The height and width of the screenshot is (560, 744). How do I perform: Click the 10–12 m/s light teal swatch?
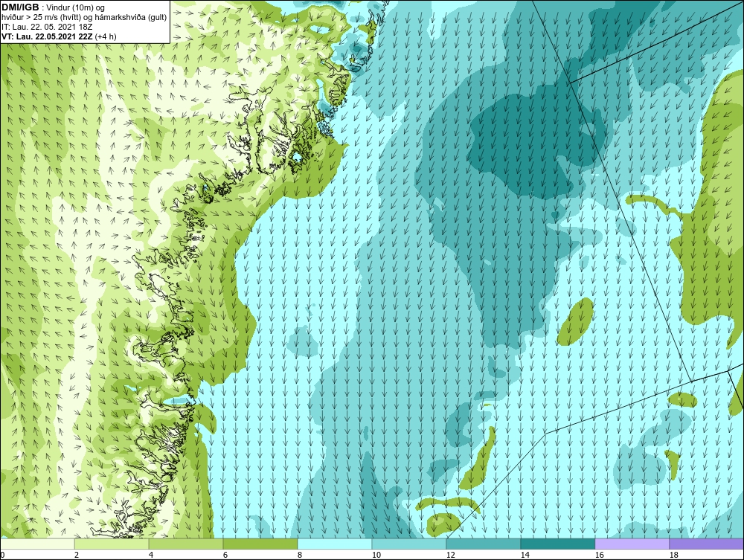[x=409, y=544]
